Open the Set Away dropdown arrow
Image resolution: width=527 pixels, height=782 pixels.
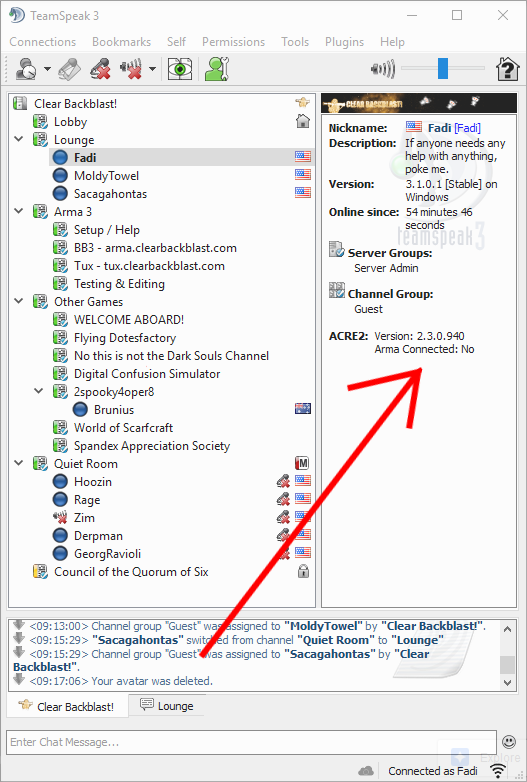pos(47,69)
